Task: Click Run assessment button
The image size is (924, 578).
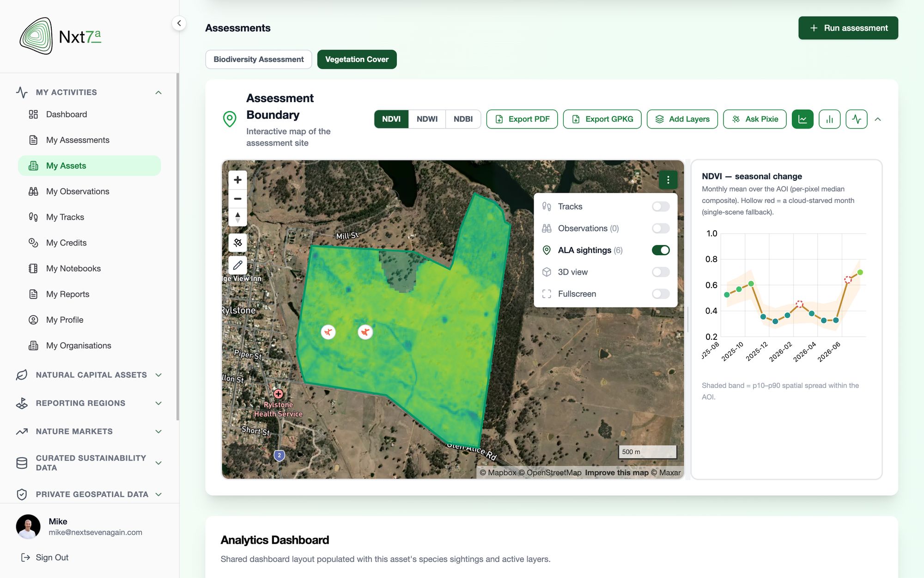Action: (848, 28)
